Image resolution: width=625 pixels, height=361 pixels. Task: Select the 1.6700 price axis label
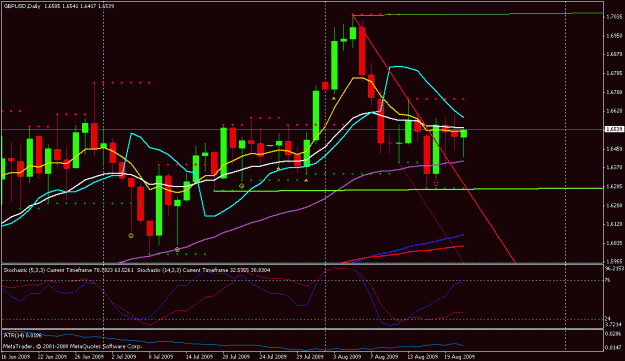613,92
